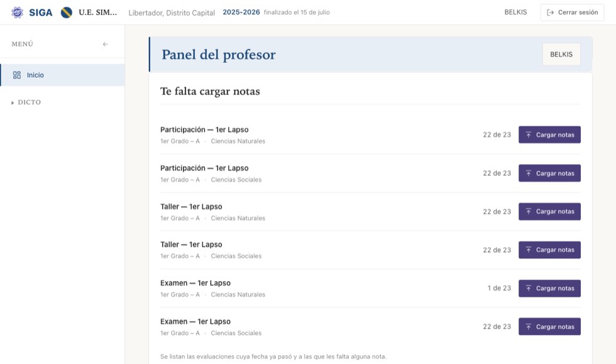Click '22 de 23' count for Participación Sociales
The width and height of the screenshot is (616, 364).
coord(497,174)
